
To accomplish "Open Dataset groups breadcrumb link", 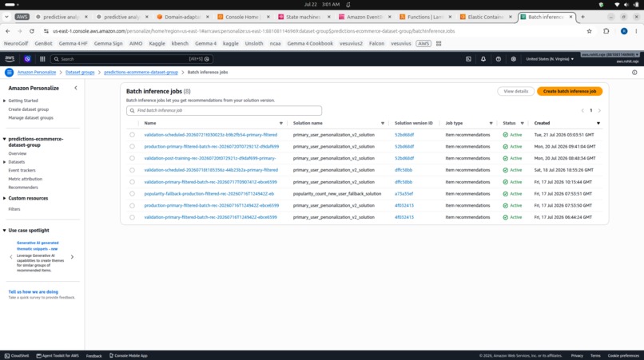I will tap(80, 73).
